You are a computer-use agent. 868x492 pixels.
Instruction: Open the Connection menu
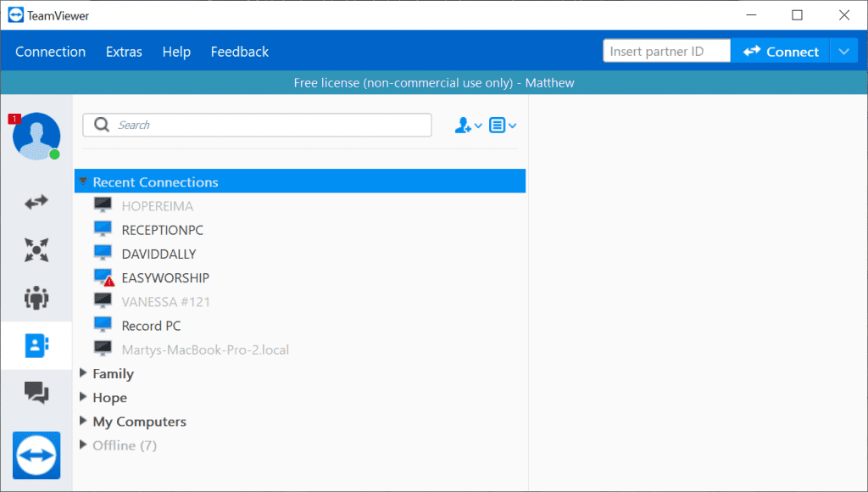[50, 52]
